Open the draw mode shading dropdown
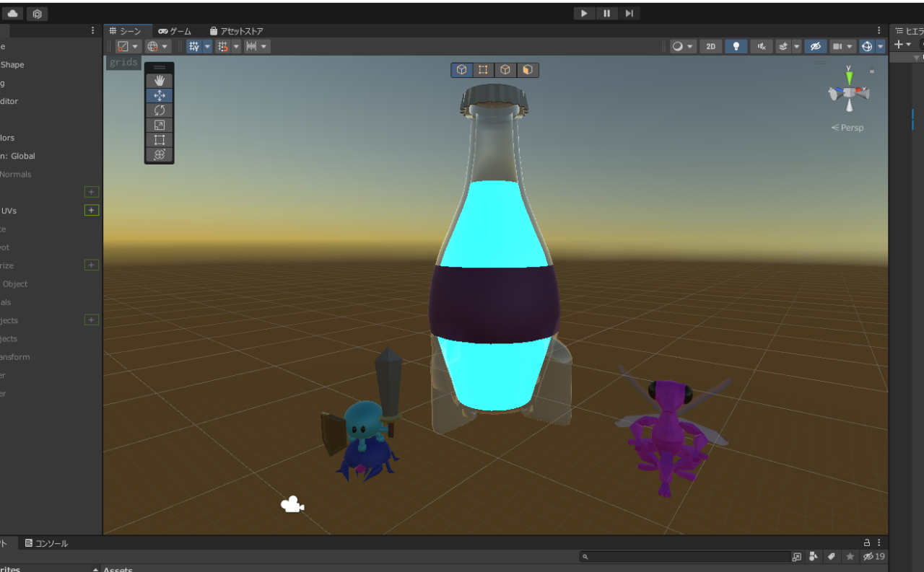Screen dimensions: 924x572 [683, 46]
